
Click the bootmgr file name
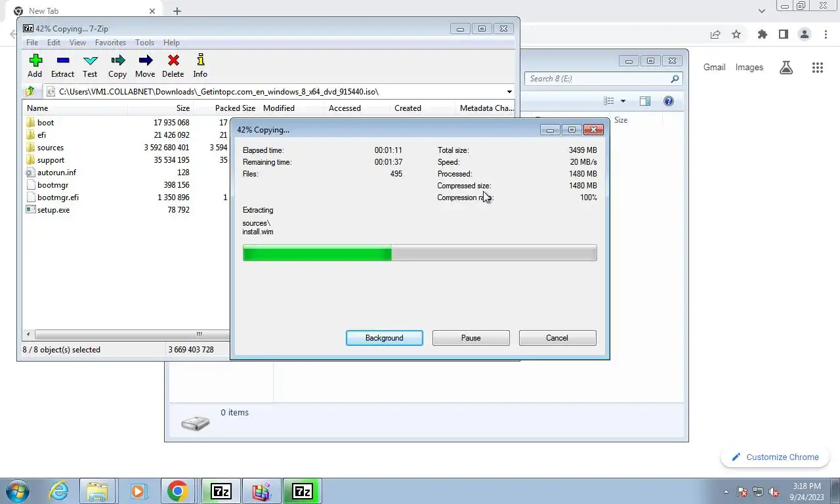[x=52, y=185]
